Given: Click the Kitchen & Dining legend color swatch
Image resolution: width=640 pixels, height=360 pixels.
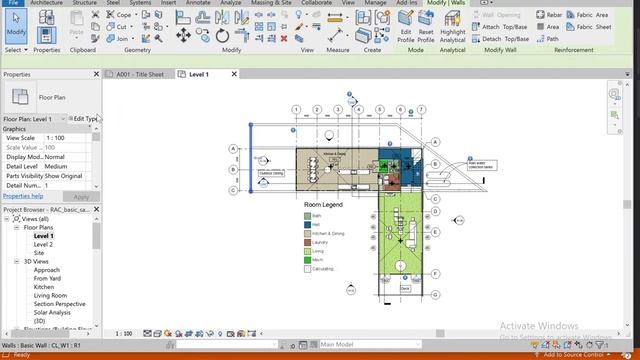Looking at the screenshot, I should click(307, 233).
